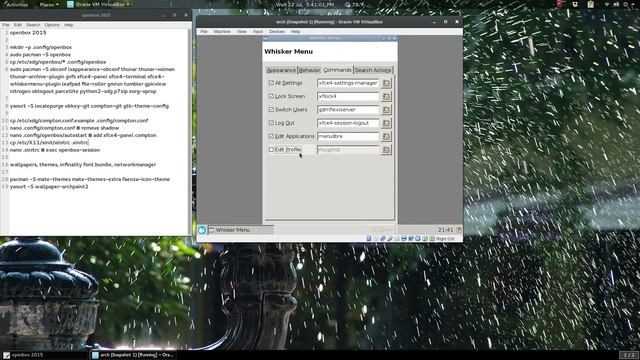Screen dimensions: 640x360
Task: Switch to arch [Snapshot 1] window in taskbar
Action: pyautogui.click(x=133, y=355)
